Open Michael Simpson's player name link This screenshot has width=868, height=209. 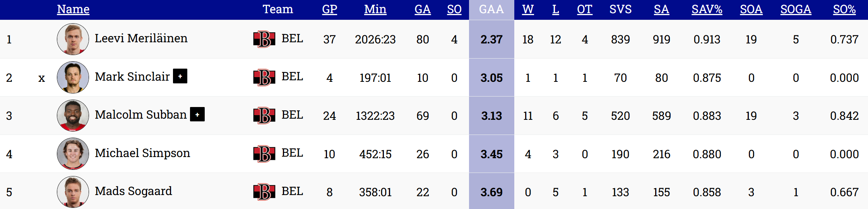pos(142,153)
